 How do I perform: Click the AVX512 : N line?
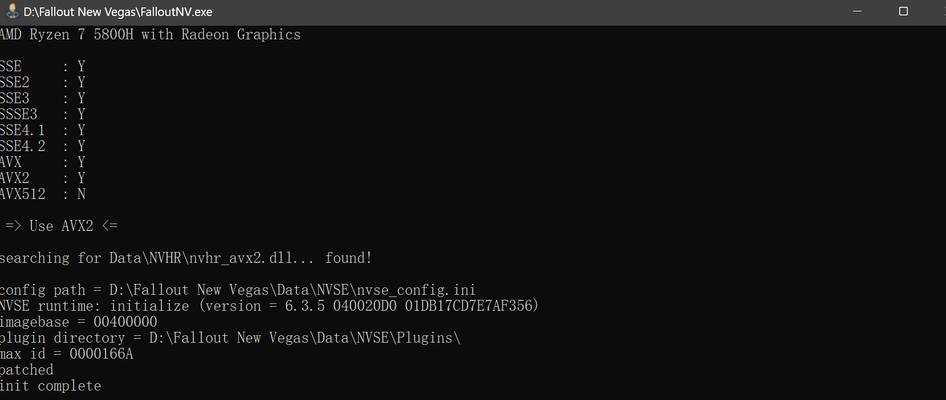tap(42, 194)
